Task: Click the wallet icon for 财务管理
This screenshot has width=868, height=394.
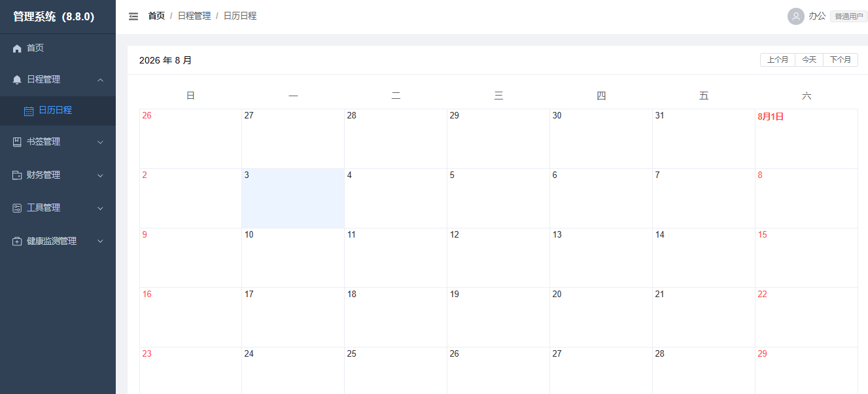Action: 17,175
